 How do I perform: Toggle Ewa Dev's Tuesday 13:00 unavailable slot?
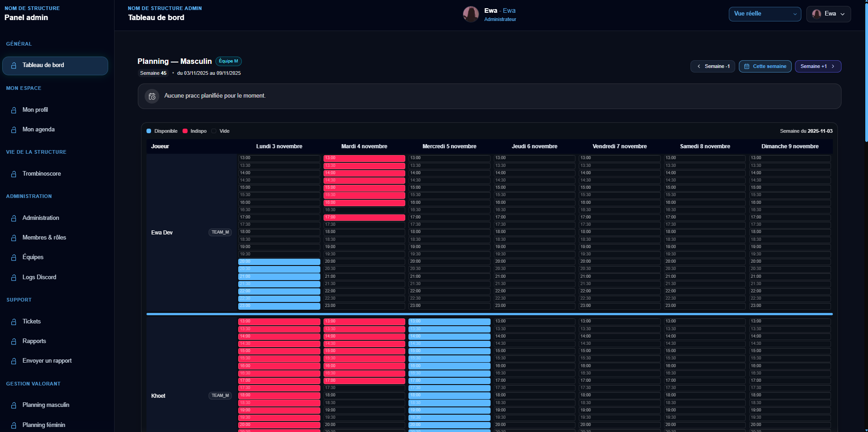coord(364,158)
